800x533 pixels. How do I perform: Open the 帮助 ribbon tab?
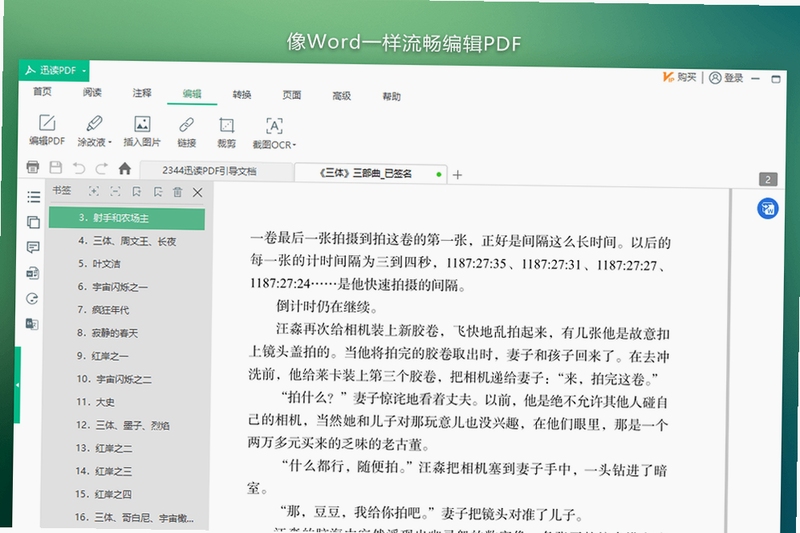(391, 96)
